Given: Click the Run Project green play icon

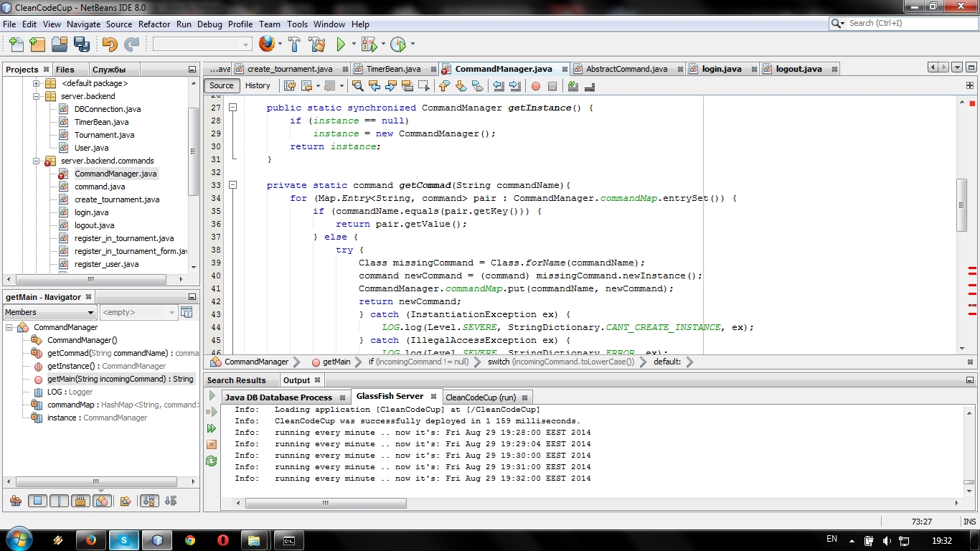Looking at the screenshot, I should (341, 44).
